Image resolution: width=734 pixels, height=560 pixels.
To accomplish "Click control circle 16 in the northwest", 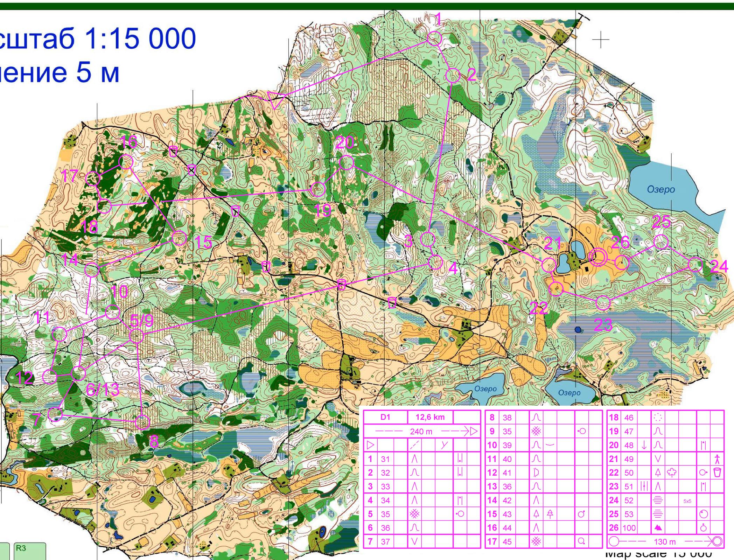I will click(x=126, y=162).
